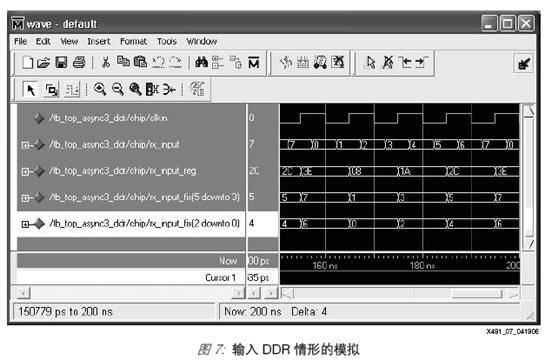Click the Zoom Full black magnifier icon
Screen dimensions: 551x360
pyautogui.click(x=135, y=89)
